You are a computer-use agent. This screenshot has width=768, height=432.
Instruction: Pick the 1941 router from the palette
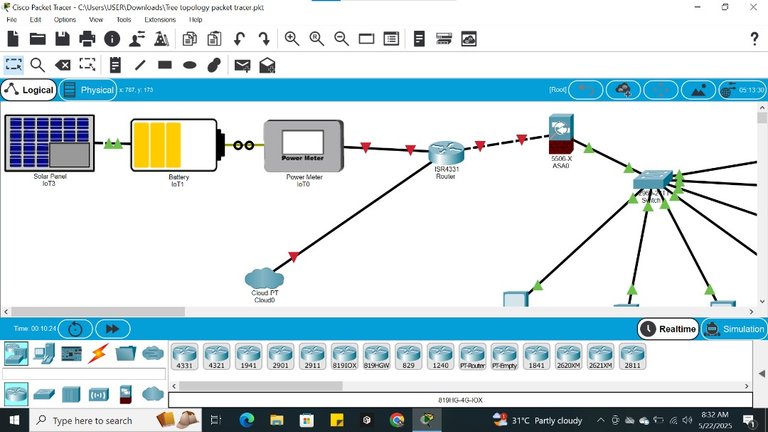[x=248, y=356]
